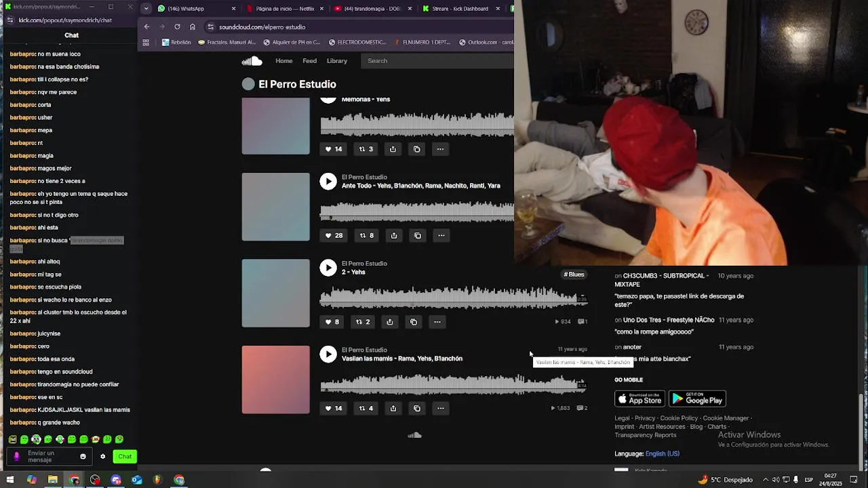
Task: Switch to the WhatsApp browser tab
Action: click(197, 9)
